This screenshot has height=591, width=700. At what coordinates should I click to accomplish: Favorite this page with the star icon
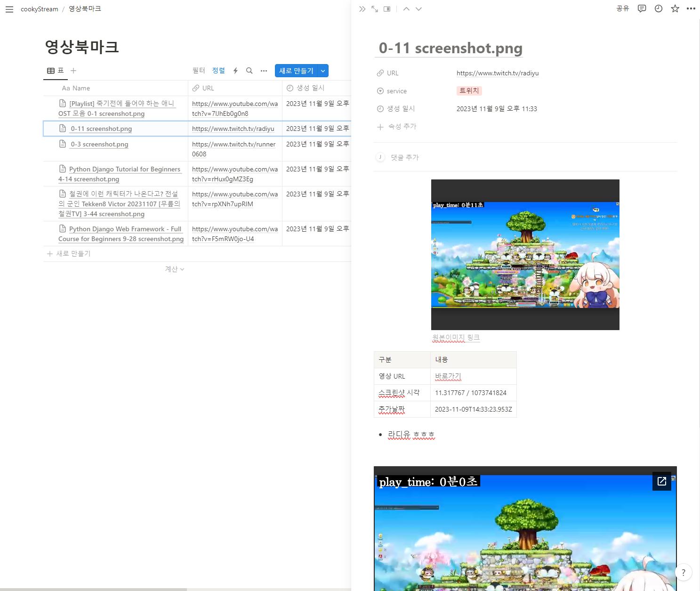point(675,8)
